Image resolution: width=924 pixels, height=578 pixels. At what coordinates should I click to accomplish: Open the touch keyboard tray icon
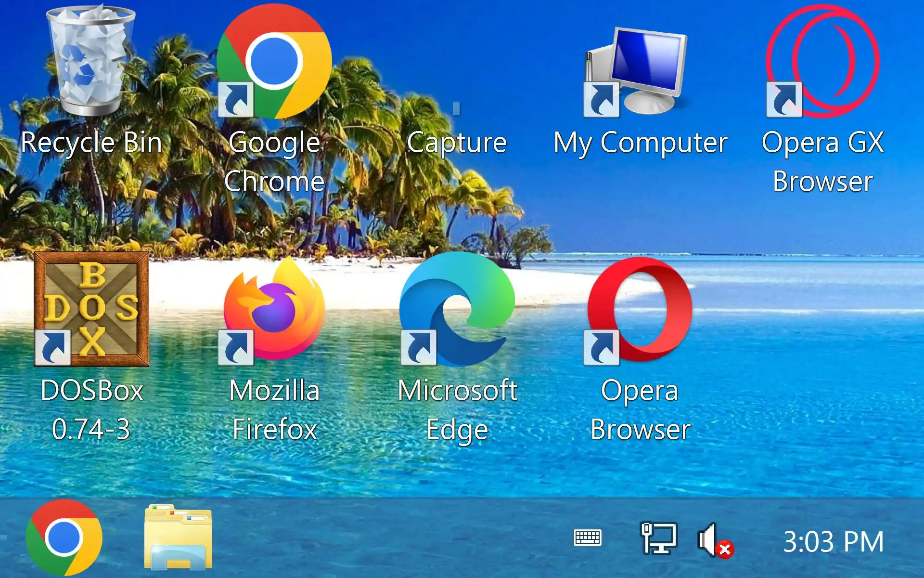coord(588,538)
